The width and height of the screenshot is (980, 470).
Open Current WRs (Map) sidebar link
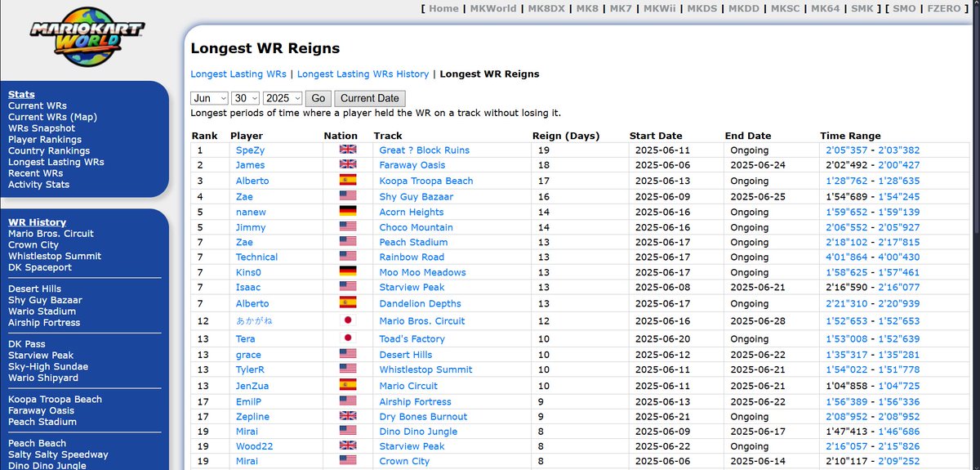(52, 117)
